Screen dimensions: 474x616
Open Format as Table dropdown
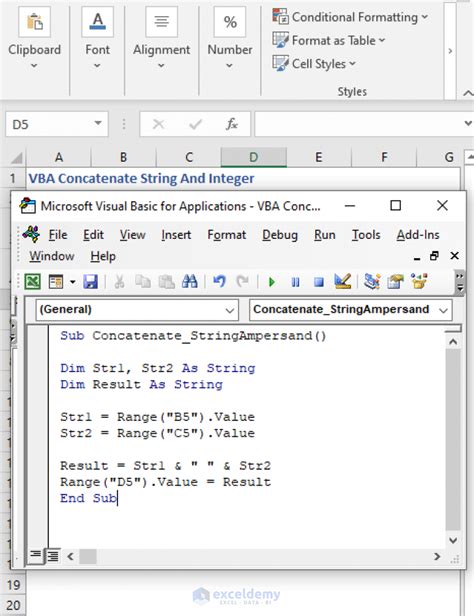[x=329, y=40]
